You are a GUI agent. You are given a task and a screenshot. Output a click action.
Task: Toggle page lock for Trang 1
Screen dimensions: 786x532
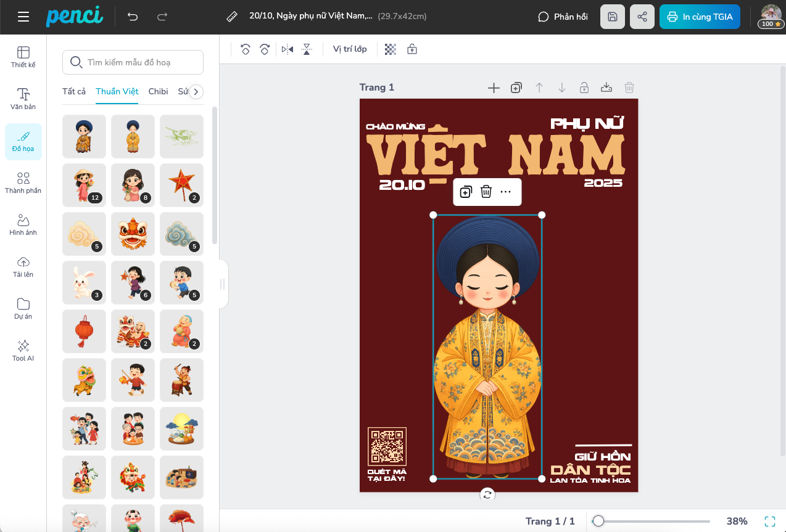(584, 88)
